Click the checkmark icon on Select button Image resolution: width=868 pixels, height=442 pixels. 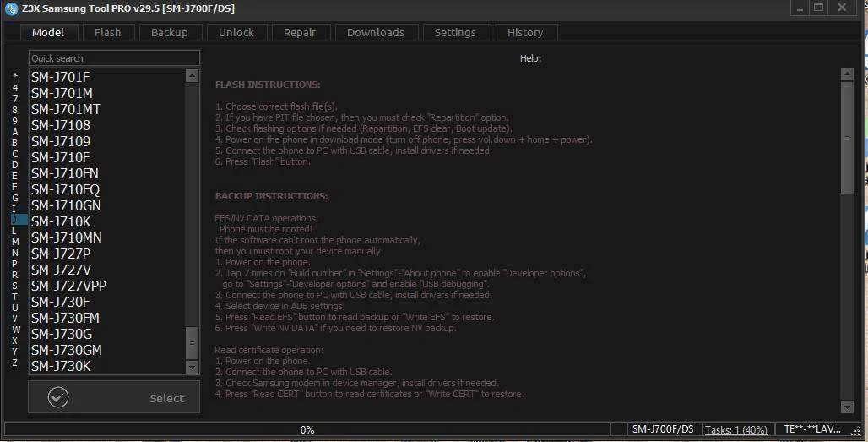tap(58, 397)
